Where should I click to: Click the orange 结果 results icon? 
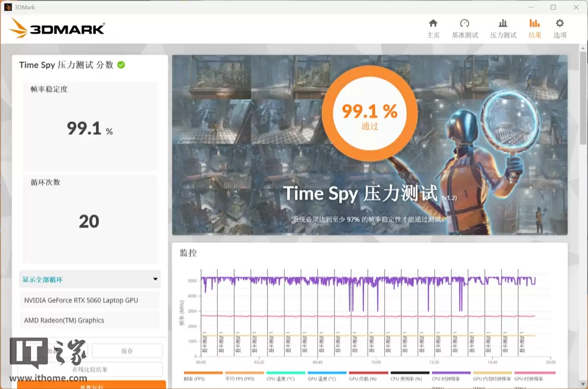click(535, 27)
